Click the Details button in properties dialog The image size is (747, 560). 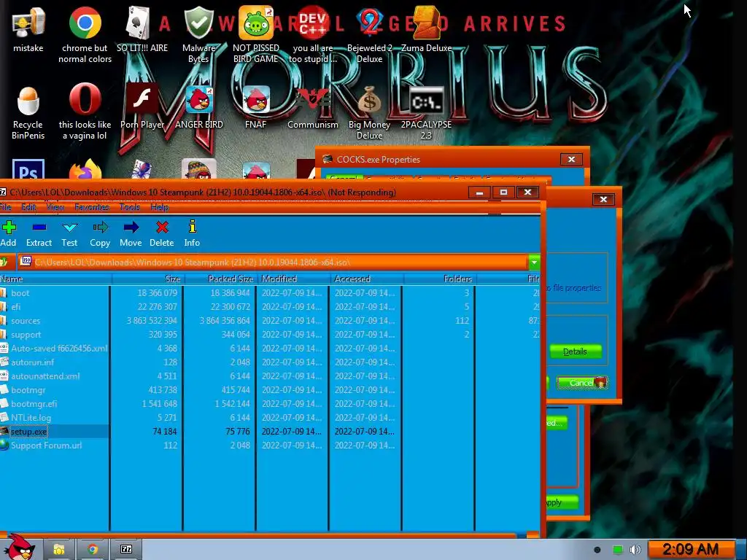pyautogui.click(x=575, y=351)
